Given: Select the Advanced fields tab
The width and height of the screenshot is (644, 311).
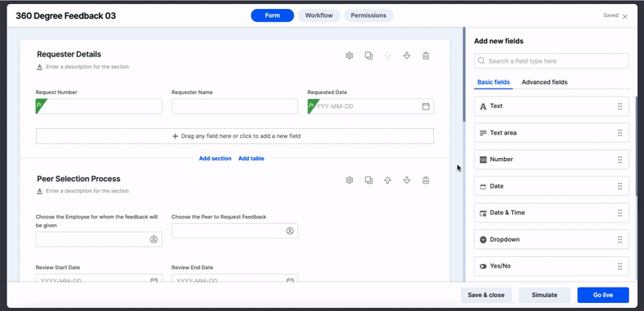Looking at the screenshot, I should 545,82.
